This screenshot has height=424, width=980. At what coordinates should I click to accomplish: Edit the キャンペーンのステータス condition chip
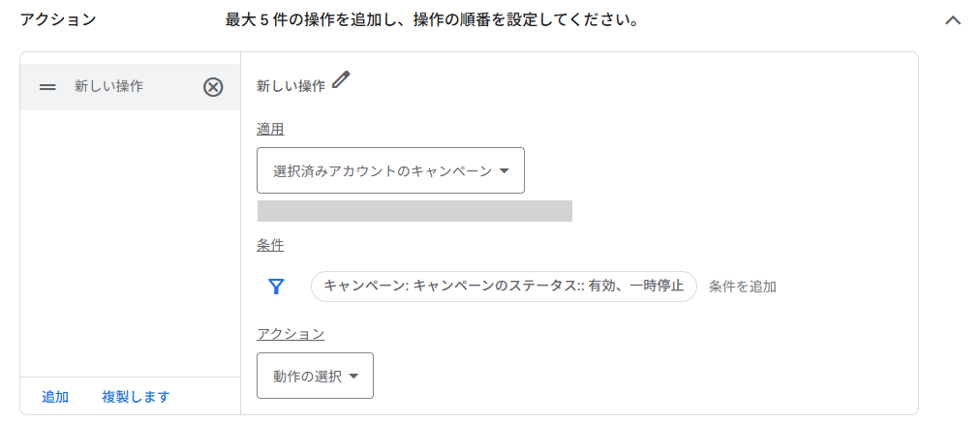coord(504,287)
